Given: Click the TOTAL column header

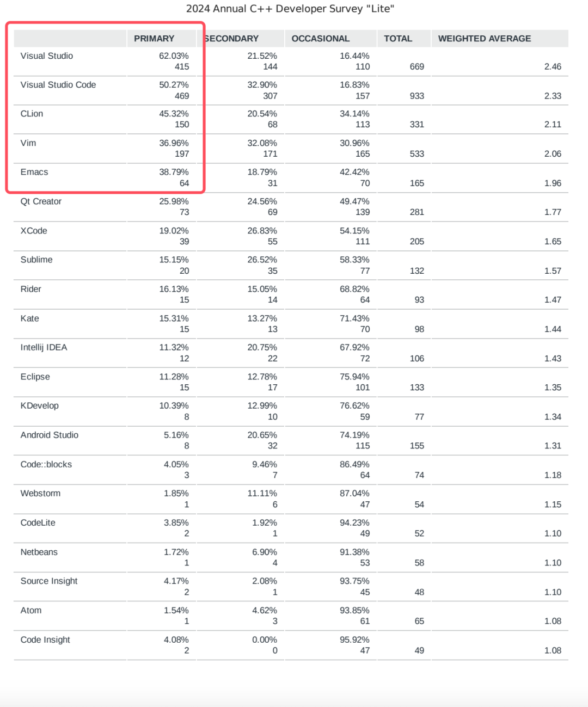Looking at the screenshot, I should [x=398, y=39].
